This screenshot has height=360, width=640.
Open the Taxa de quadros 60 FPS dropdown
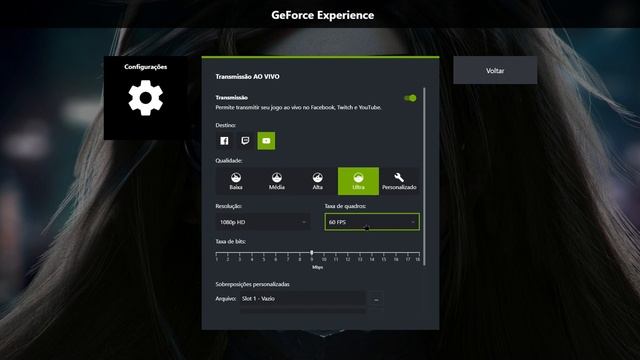pyautogui.click(x=372, y=222)
